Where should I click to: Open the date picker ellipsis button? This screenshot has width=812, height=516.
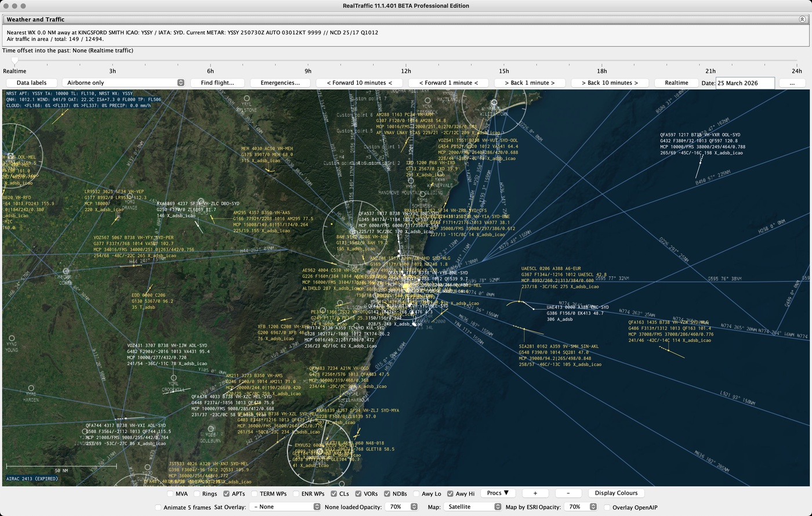pos(792,83)
